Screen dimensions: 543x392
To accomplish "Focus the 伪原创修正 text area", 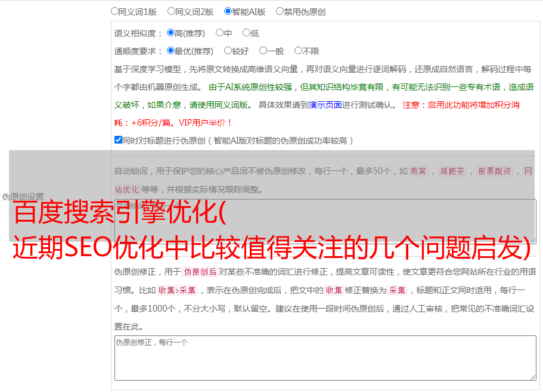I will click(325, 358).
